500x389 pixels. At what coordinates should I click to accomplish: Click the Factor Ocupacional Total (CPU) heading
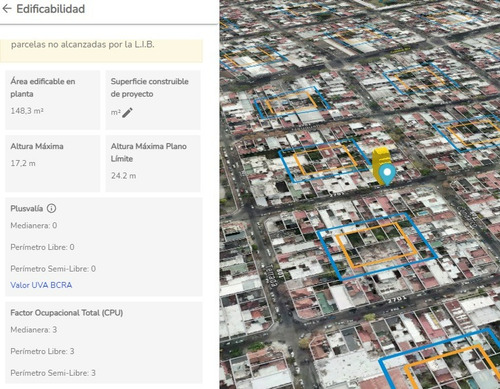click(67, 313)
